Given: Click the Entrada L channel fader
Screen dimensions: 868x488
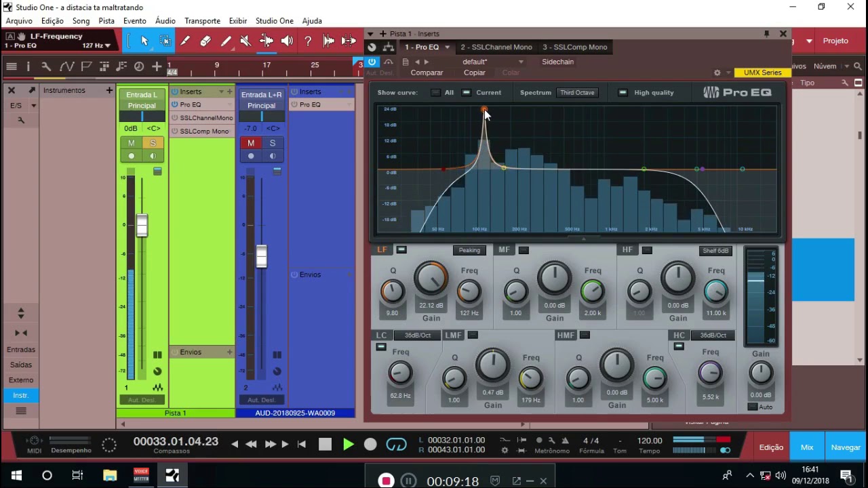Looking at the screenshot, I should pos(142,225).
